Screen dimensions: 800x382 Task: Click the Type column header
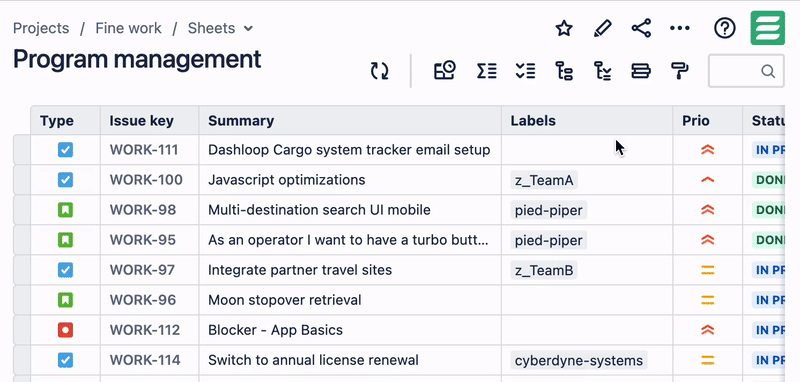click(x=65, y=120)
